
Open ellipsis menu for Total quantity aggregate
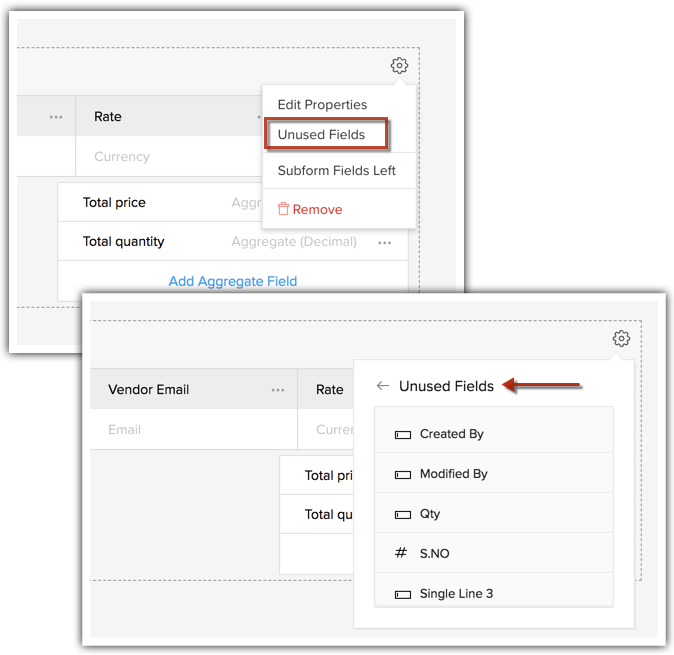384,242
